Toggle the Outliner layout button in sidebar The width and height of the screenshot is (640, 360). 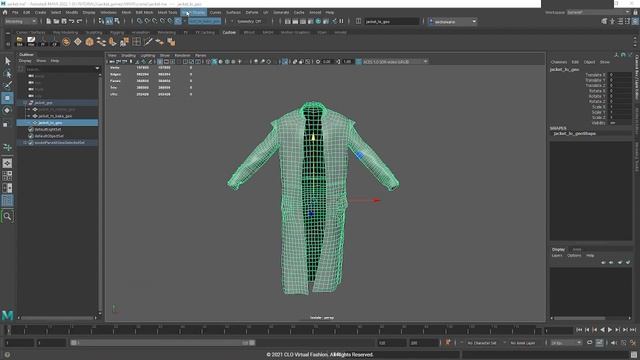[7, 200]
